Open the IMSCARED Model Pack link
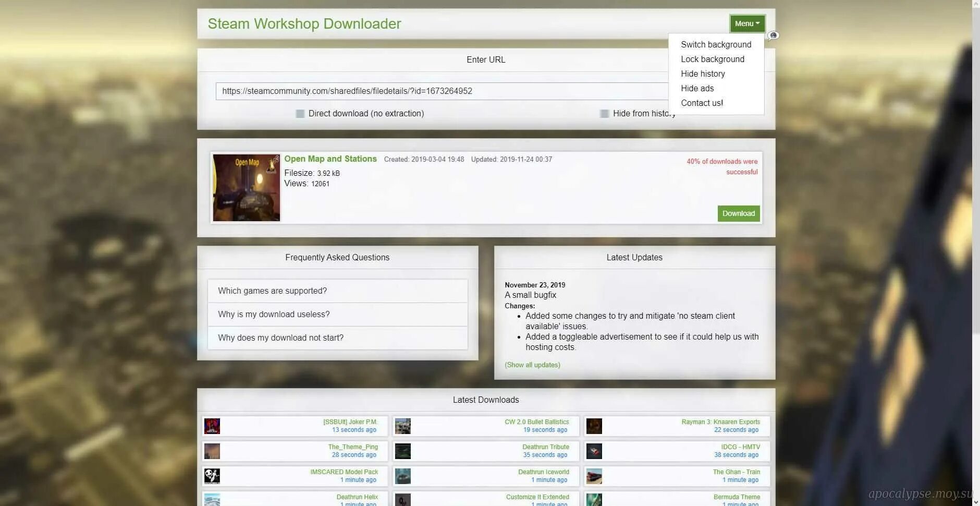Screen dimensions: 980x506 344,472
